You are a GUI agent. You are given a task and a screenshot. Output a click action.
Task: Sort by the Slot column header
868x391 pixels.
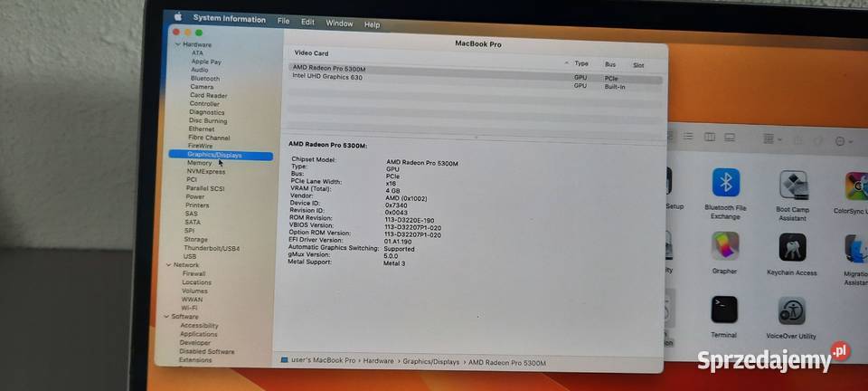pyautogui.click(x=638, y=65)
